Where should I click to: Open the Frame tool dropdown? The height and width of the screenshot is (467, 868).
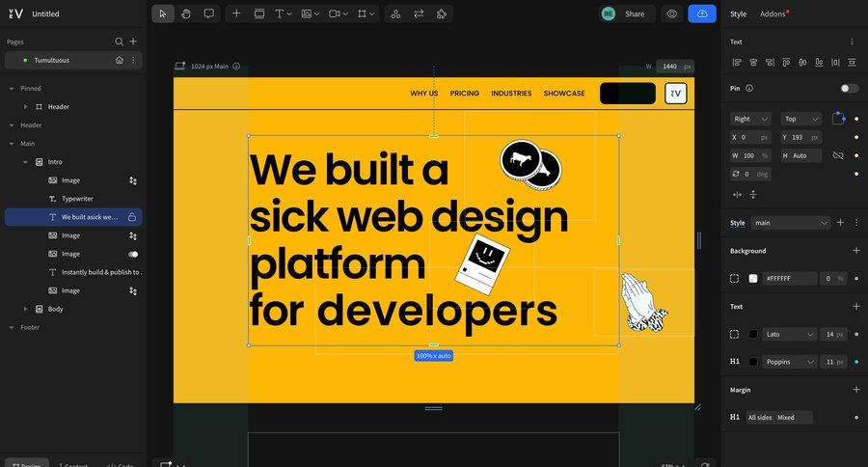point(366,14)
